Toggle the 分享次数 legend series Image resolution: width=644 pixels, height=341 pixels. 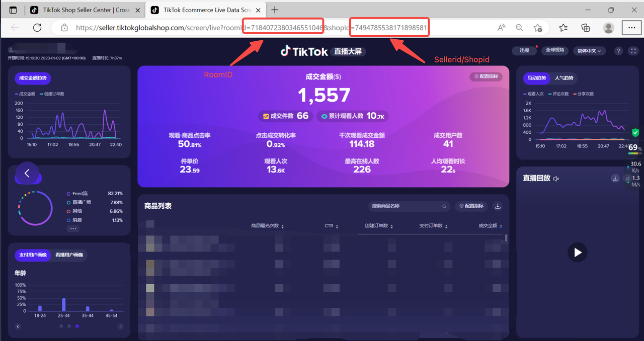click(x=583, y=94)
